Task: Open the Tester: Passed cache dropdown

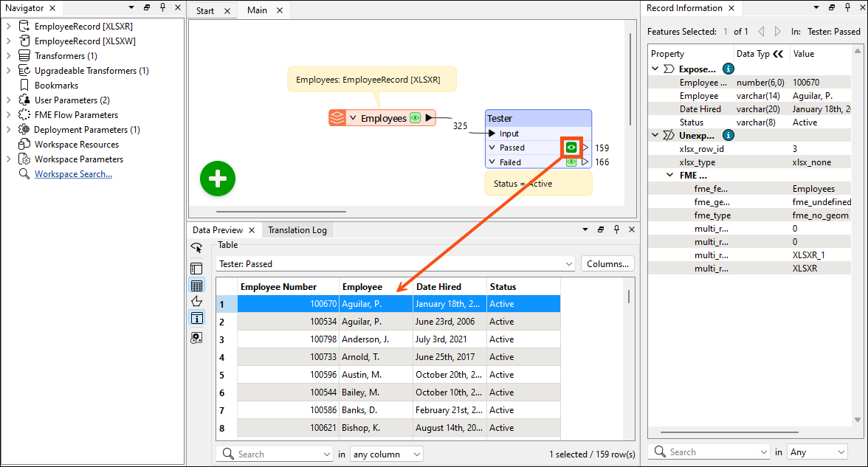Action: [569, 263]
